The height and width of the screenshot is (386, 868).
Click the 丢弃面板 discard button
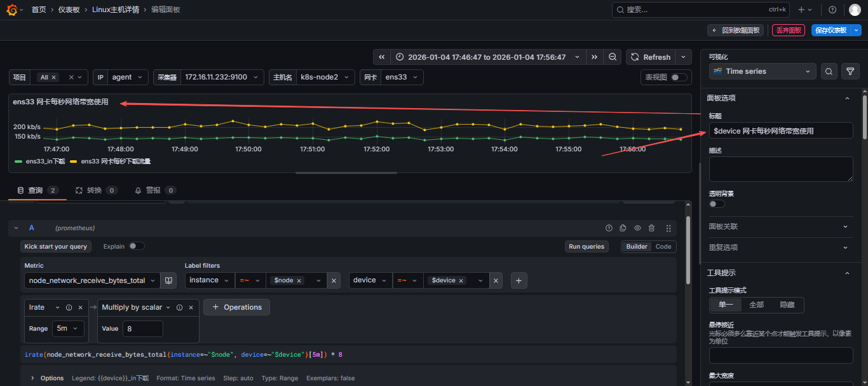coord(788,31)
